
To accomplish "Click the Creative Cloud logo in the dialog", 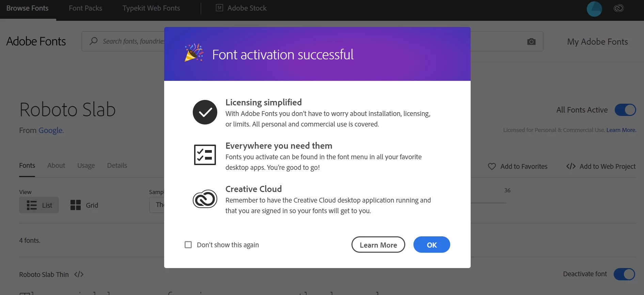I will 205,199.
